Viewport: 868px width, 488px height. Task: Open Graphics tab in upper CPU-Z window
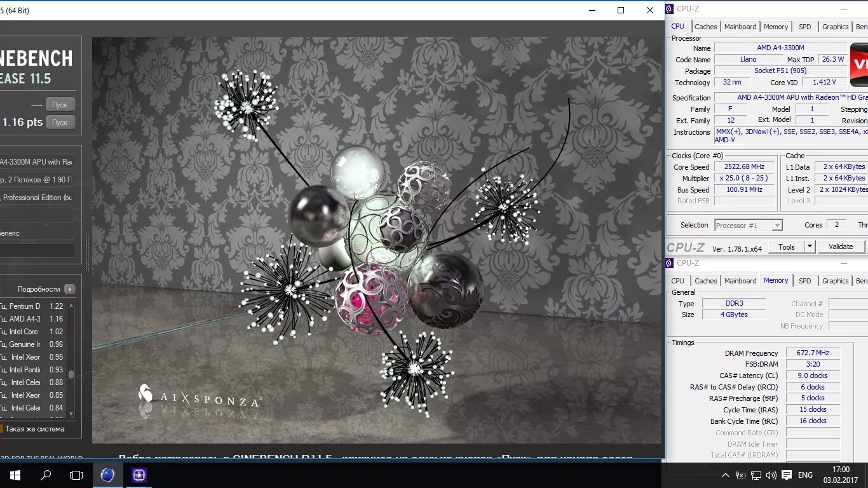(835, 27)
